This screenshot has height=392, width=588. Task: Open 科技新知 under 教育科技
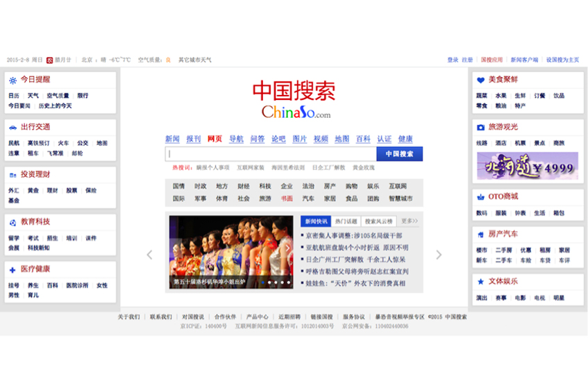(x=39, y=248)
